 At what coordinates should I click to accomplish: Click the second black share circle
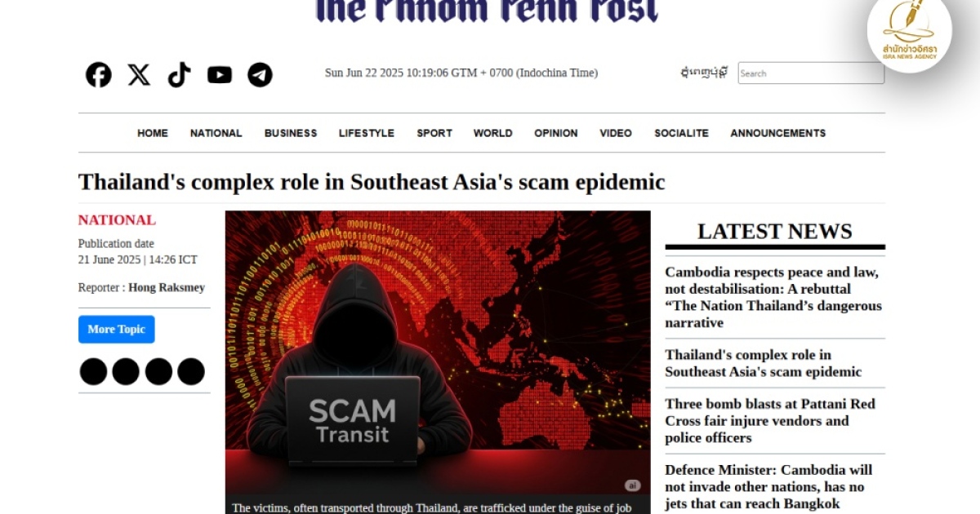(126, 371)
